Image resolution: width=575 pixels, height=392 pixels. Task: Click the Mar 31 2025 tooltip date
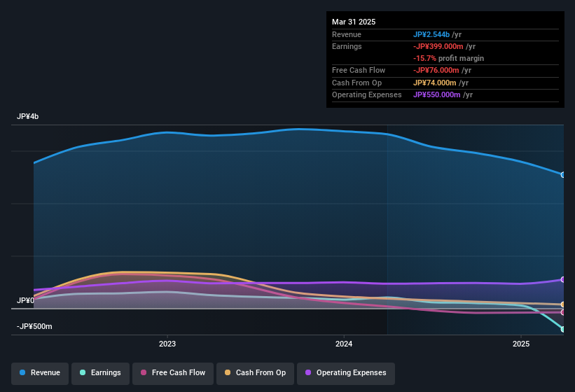354,22
